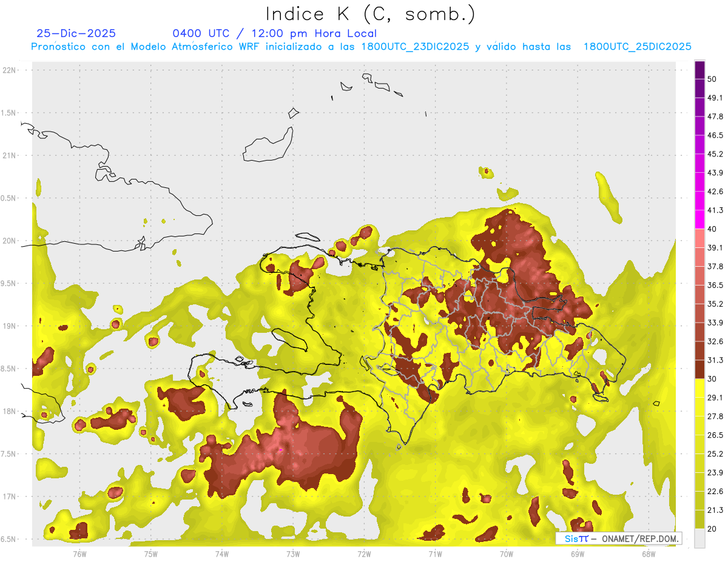Click the "0.5N" latitude label
The height and width of the screenshot is (562, 728).
pyautogui.click(x=8, y=198)
